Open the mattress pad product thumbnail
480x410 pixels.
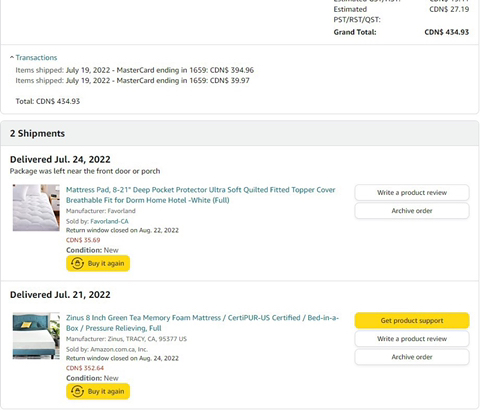[x=36, y=208]
